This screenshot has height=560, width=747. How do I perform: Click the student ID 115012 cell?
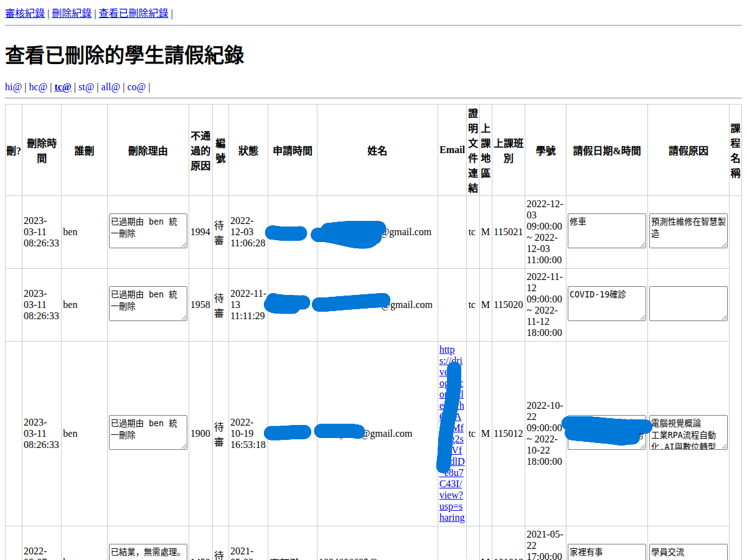(509, 434)
